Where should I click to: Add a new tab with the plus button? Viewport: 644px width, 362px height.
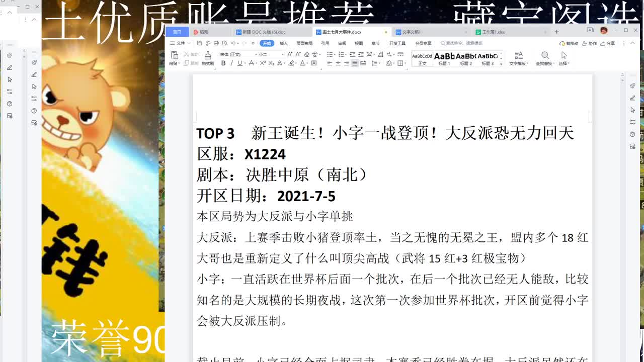pyautogui.click(x=556, y=32)
